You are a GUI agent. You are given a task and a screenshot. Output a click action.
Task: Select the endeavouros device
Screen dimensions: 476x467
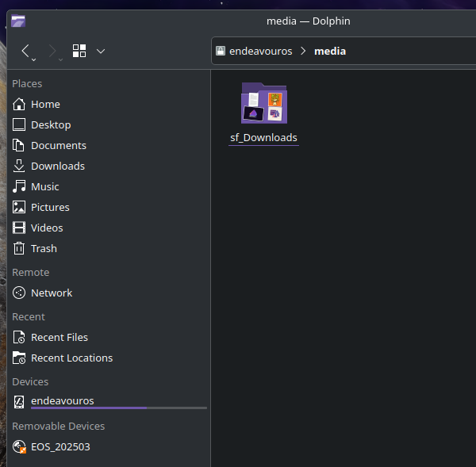point(62,400)
